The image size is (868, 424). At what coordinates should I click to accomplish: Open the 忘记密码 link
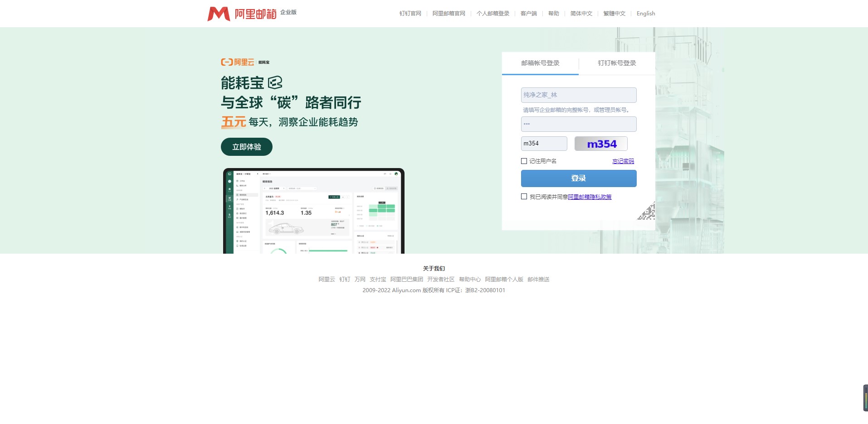coord(623,161)
